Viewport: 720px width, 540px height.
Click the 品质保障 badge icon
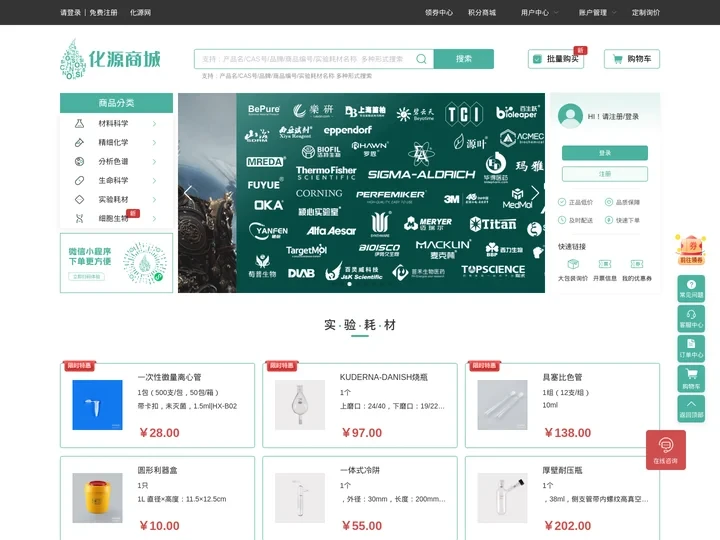(608, 202)
